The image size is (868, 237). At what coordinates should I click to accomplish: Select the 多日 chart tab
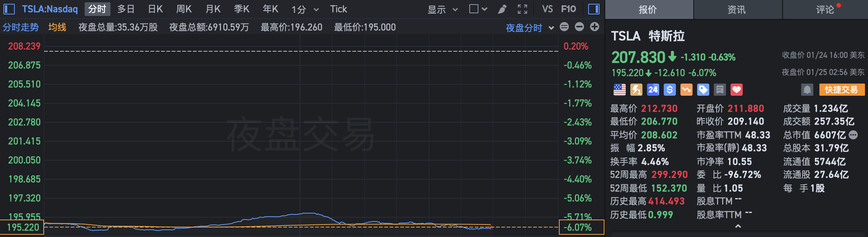click(x=126, y=9)
